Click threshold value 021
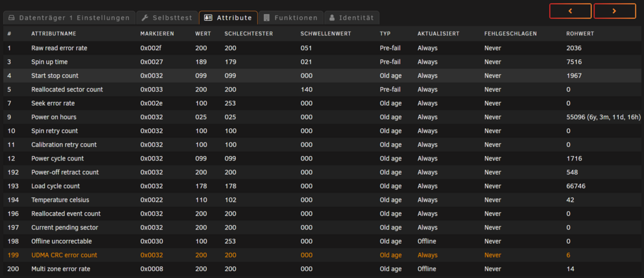Image resolution: width=644 pixels, height=278 pixels. [x=307, y=62]
